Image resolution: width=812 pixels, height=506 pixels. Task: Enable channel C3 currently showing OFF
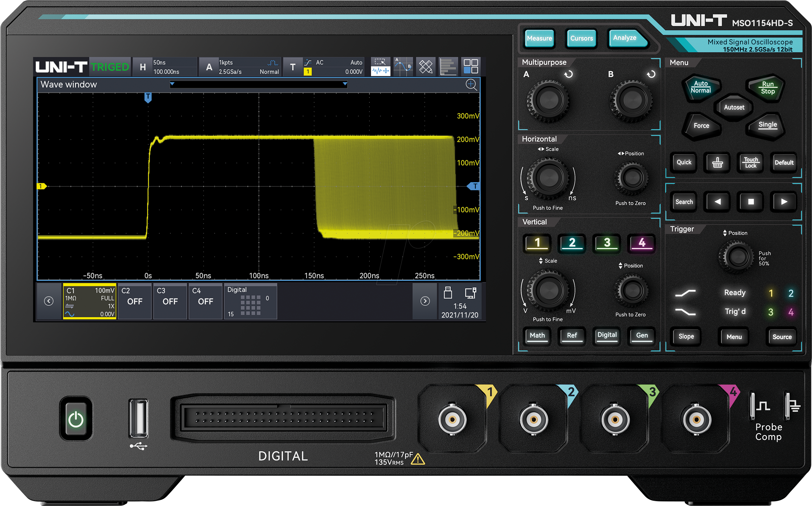pyautogui.click(x=170, y=301)
